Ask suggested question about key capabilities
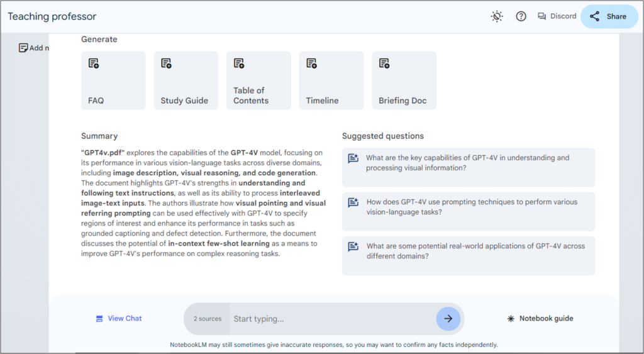This screenshot has width=644, height=354. (468, 167)
